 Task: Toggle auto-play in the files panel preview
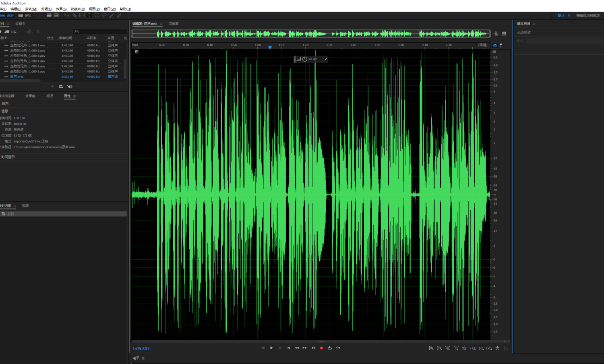point(70,87)
